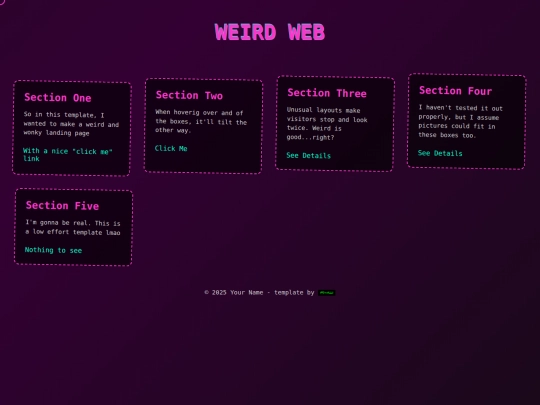The height and width of the screenshot is (405, 540).
Task: Select the "Section One" heading
Action: (x=58, y=97)
